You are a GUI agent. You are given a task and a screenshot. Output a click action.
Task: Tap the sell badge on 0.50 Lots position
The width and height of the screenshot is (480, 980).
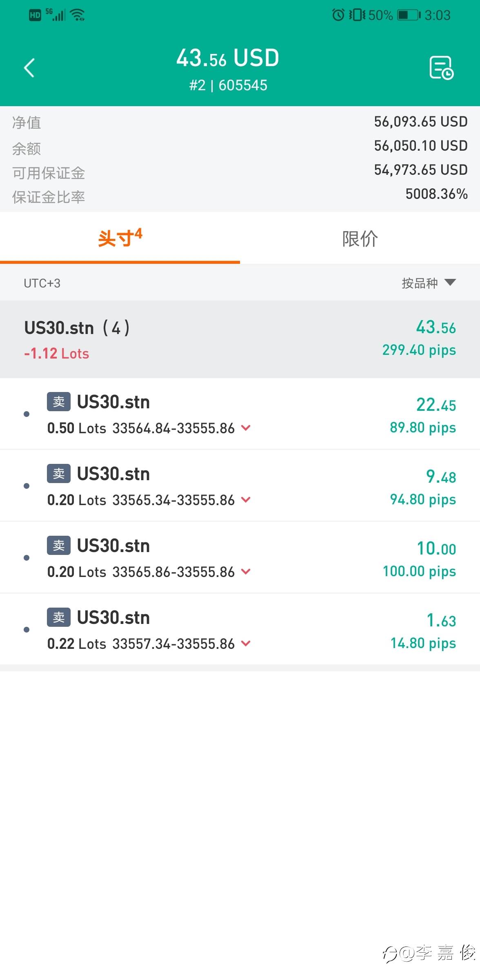[x=59, y=402]
